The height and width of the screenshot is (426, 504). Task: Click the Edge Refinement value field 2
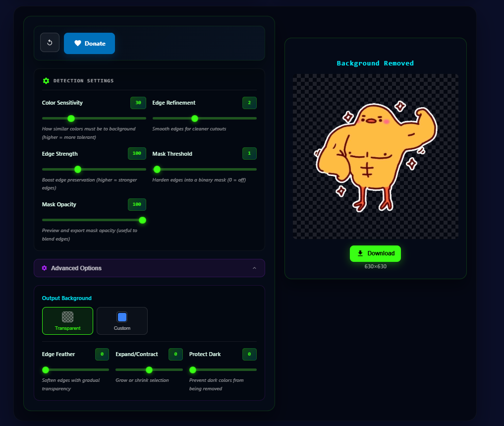coord(249,103)
